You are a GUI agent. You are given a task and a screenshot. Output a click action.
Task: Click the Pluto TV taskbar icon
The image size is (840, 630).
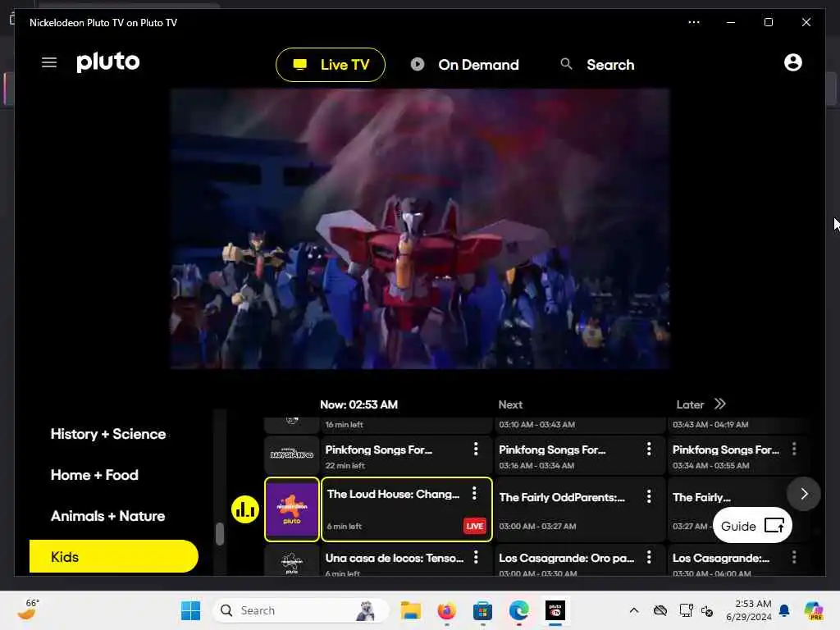(x=555, y=610)
